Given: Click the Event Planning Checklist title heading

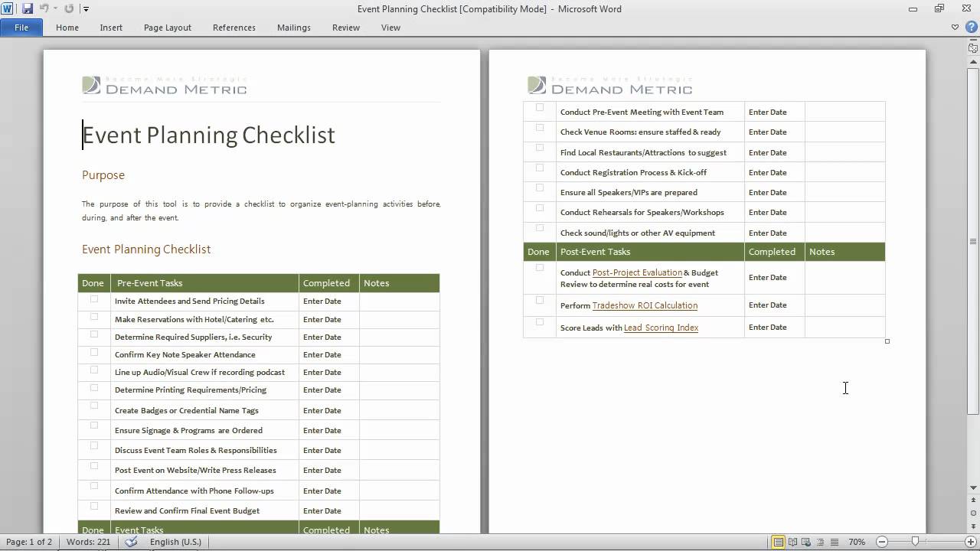Looking at the screenshot, I should 208,135.
